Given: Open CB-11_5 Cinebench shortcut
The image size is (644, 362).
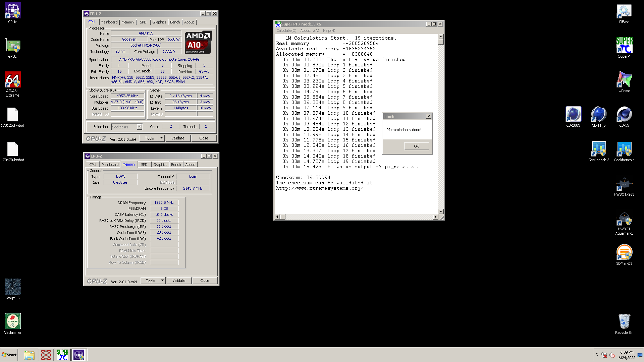Looking at the screenshot, I should (599, 117).
